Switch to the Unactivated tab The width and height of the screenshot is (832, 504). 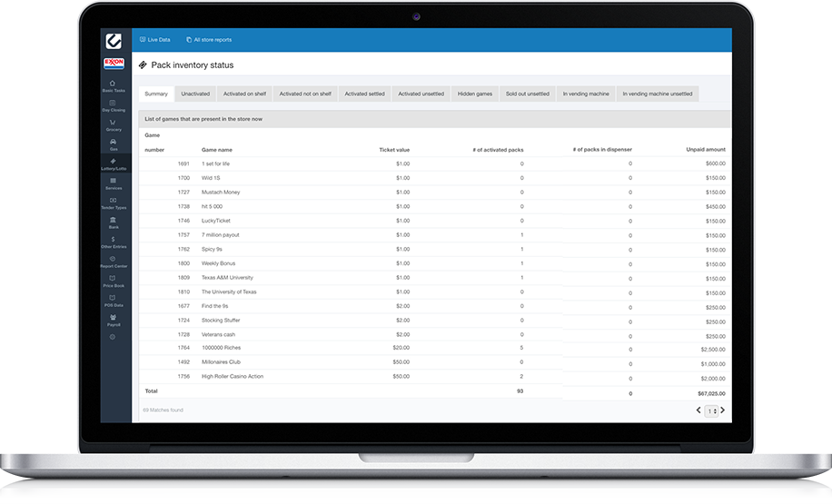tap(195, 94)
